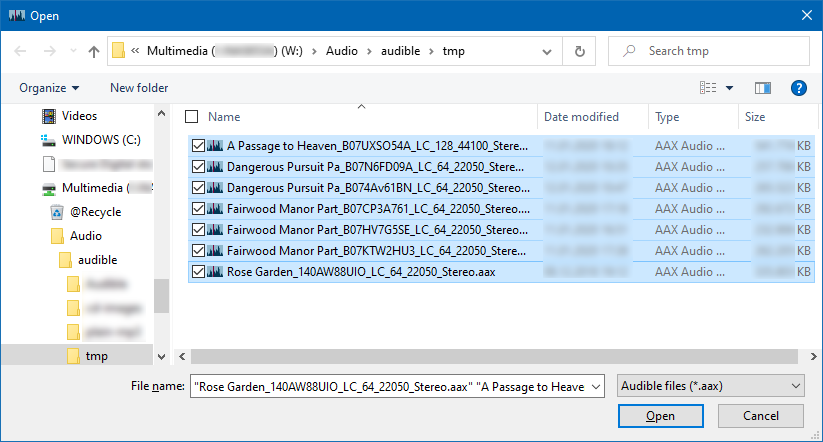Click the Multimedia network drive icon
Viewport: 823px width, 442px height.
click(49, 188)
